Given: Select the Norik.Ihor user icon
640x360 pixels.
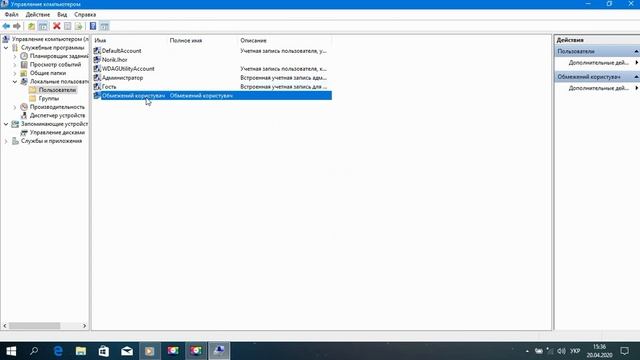Looking at the screenshot, I should click(x=97, y=60).
